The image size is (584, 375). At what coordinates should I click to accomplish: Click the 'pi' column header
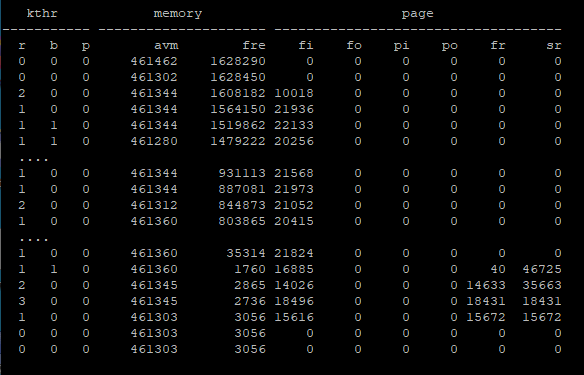click(x=402, y=46)
